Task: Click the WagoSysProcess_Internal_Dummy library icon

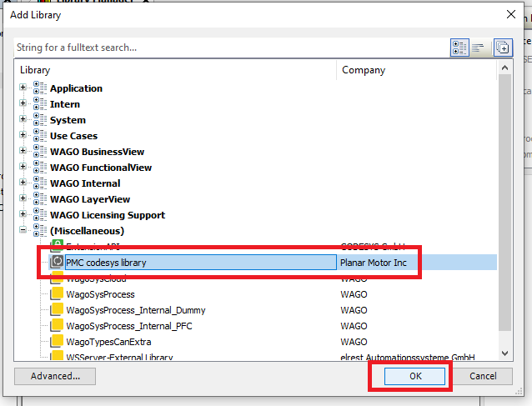Action: [x=57, y=310]
